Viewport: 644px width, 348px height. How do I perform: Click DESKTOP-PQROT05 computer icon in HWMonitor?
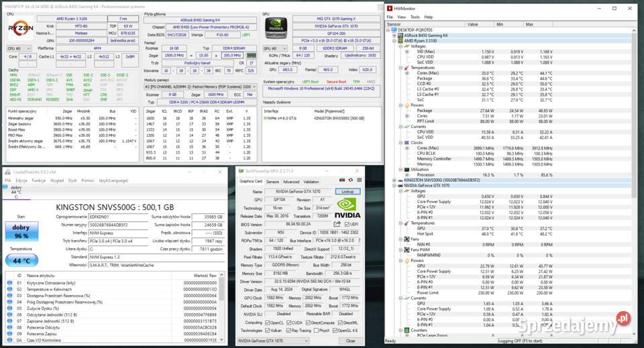pyautogui.click(x=394, y=30)
